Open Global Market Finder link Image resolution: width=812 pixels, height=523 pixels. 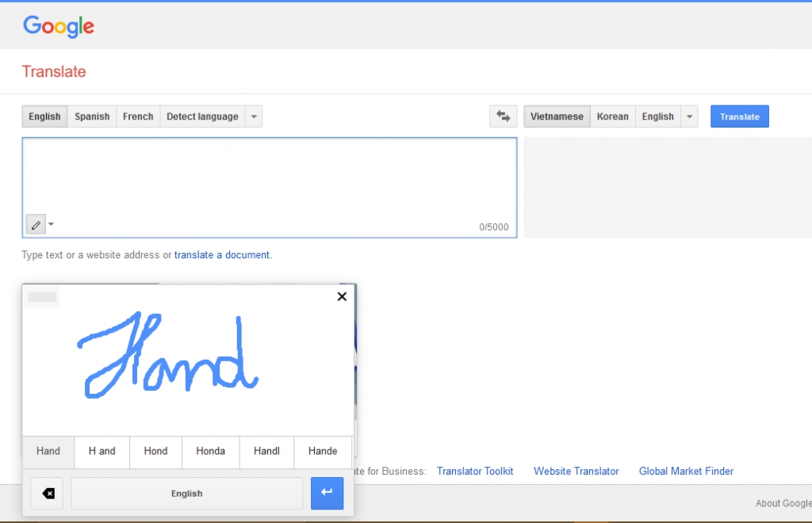click(686, 471)
